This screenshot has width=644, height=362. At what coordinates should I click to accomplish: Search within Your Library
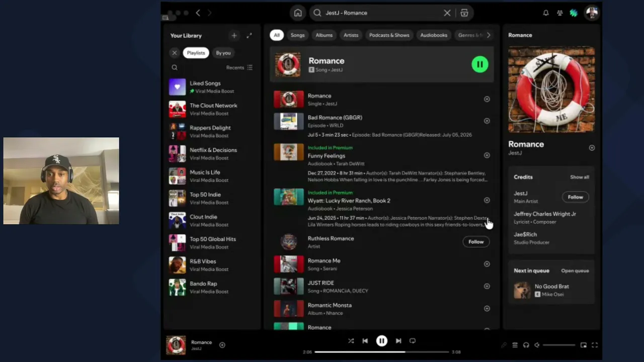point(175,67)
